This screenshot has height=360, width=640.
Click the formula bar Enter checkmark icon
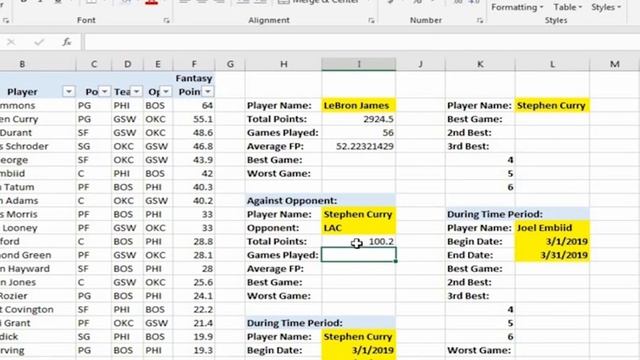(39, 42)
